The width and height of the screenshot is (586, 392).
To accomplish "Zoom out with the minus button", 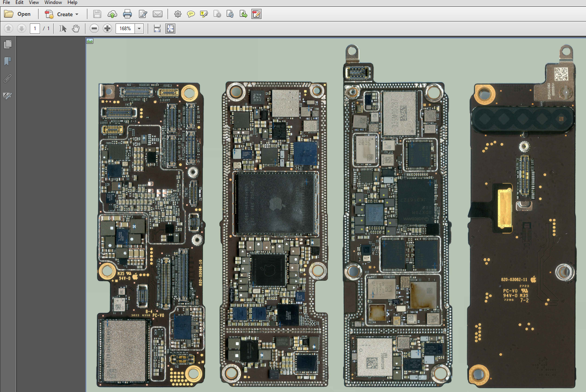I will click(94, 29).
